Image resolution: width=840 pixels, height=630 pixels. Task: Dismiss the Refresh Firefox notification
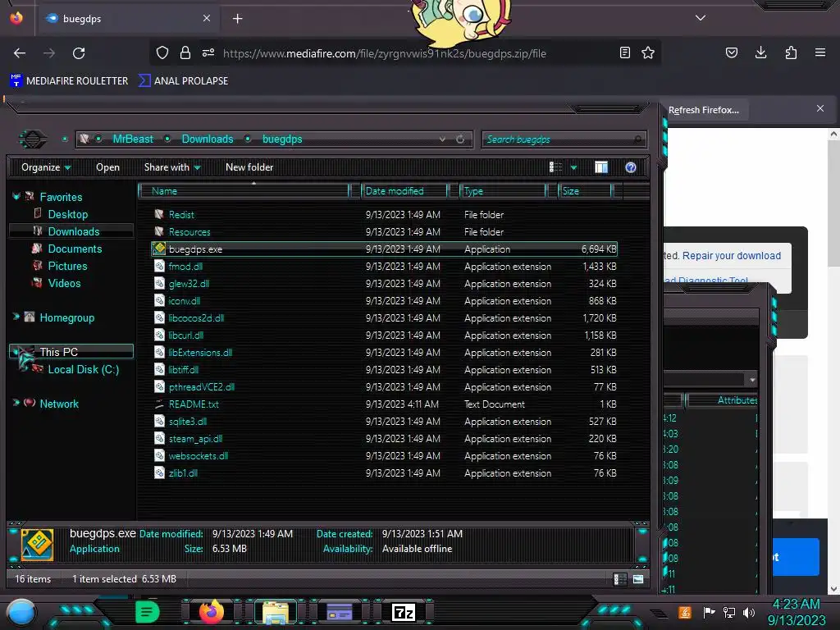(x=820, y=109)
